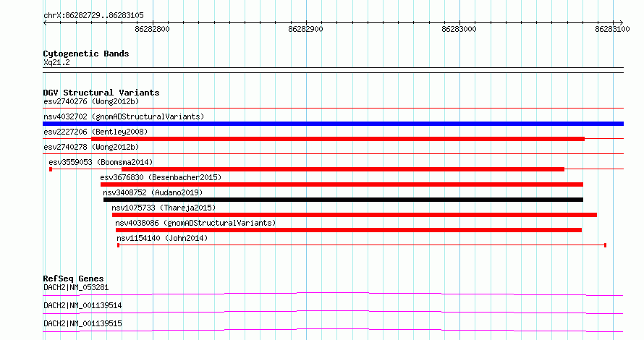The width and height of the screenshot is (644, 340).
Task: Click the thin esv2740276 variant line
Action: pyautogui.click(x=333, y=109)
